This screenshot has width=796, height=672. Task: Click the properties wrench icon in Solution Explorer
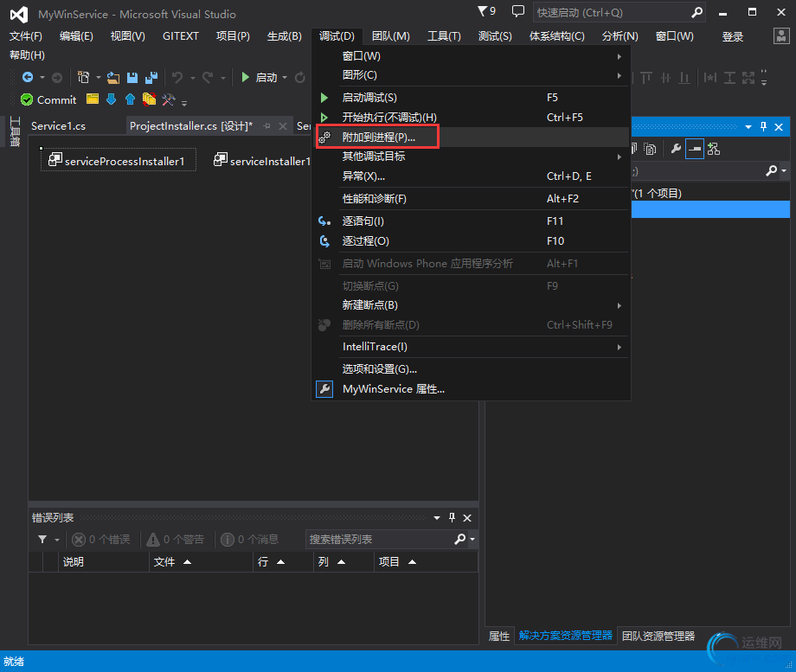(x=676, y=149)
